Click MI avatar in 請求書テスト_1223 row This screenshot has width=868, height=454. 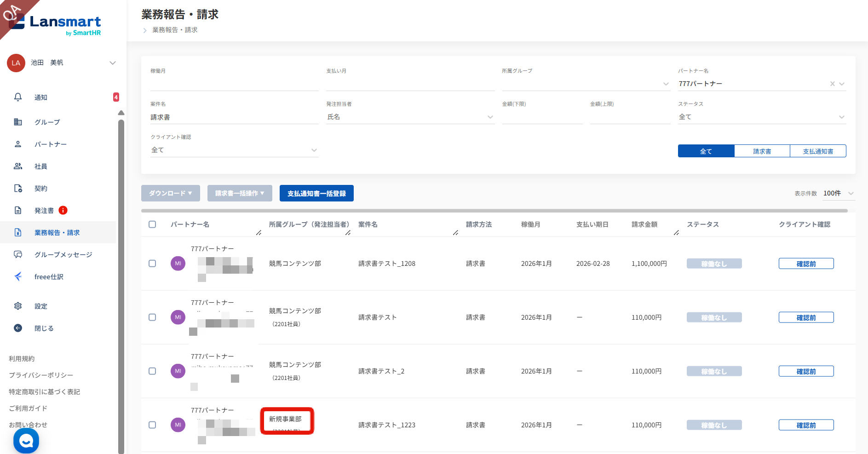(x=178, y=425)
